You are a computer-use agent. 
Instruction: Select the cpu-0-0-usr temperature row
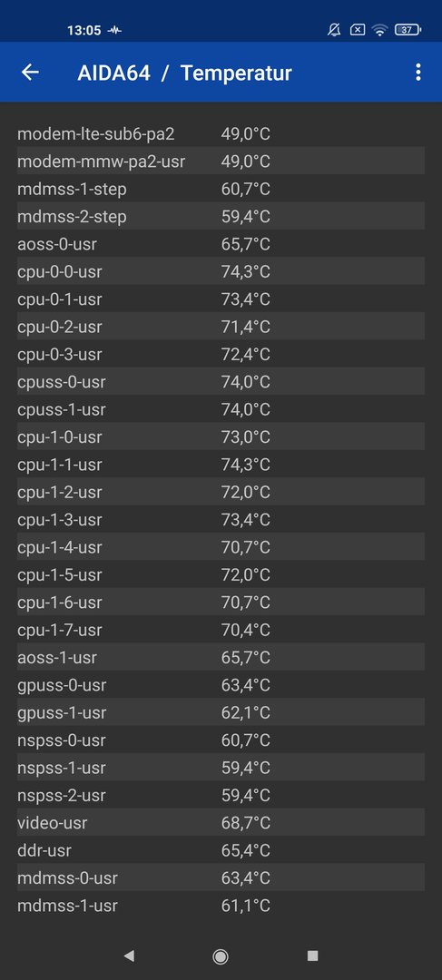tap(221, 271)
